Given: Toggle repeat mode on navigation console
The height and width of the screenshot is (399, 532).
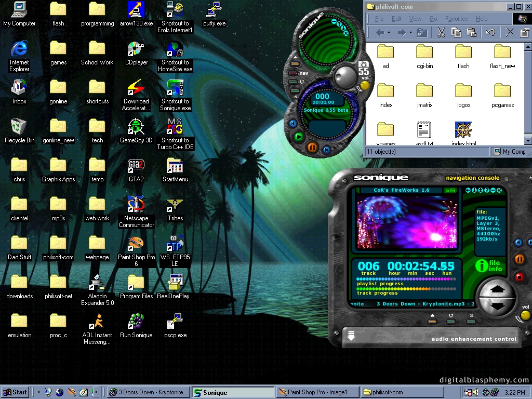Looking at the screenshot, I should [451, 322].
